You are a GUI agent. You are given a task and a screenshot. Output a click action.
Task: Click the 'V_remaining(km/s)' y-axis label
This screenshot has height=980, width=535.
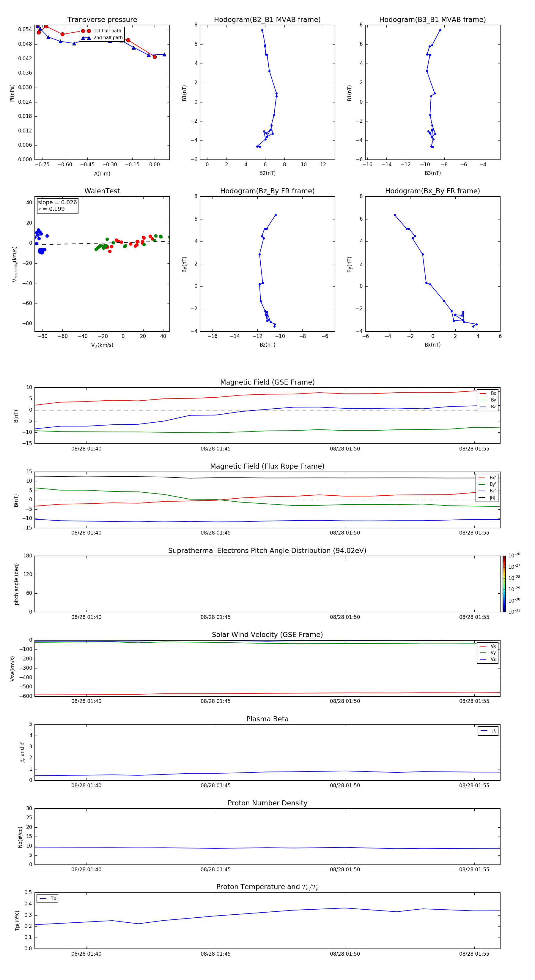point(15,264)
